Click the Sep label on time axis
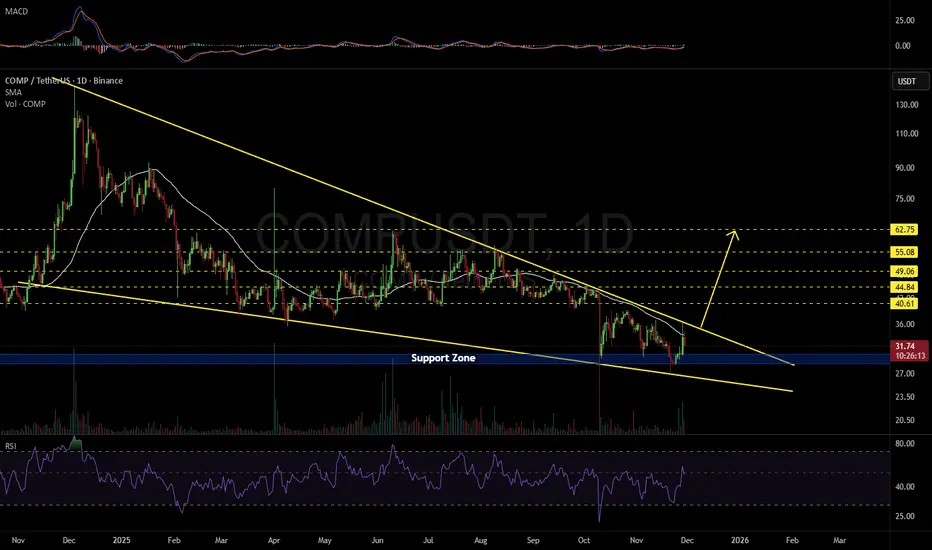The width and height of the screenshot is (932, 550). tap(533, 540)
